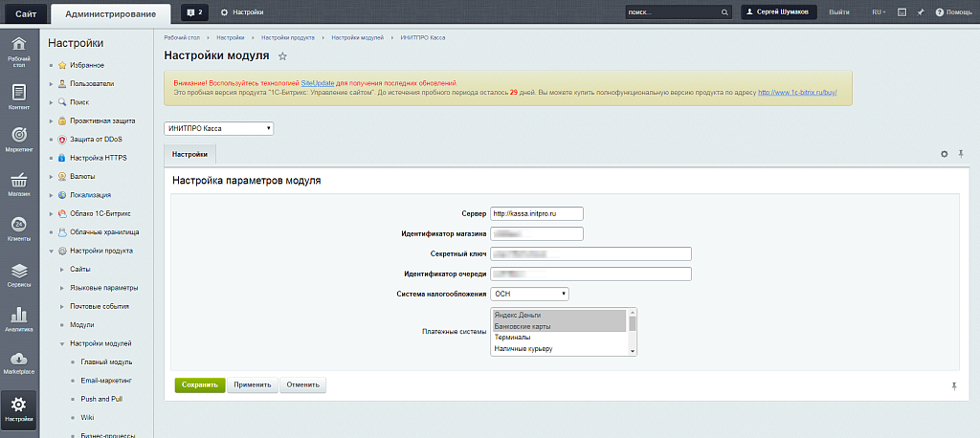
Task: Open notifications counter showing 2
Action: (194, 11)
